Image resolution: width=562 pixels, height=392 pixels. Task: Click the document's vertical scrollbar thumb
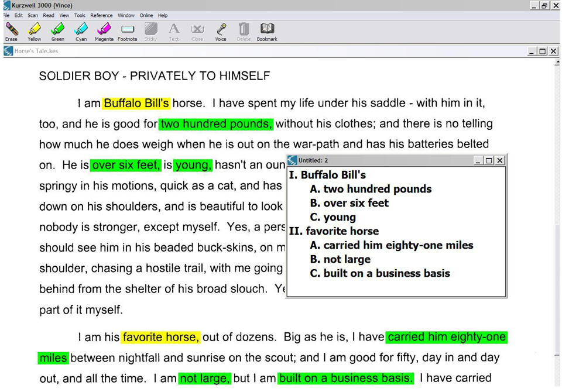click(557, 290)
